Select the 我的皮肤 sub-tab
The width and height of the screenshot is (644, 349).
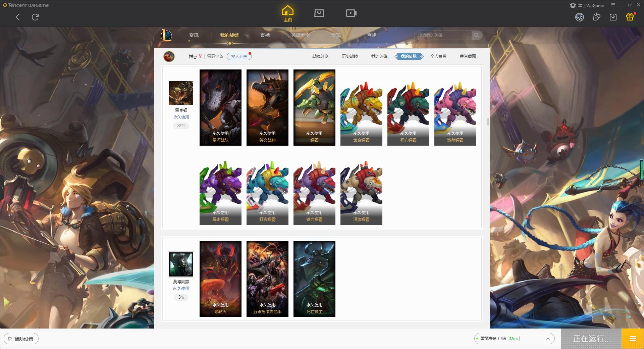[x=409, y=56]
